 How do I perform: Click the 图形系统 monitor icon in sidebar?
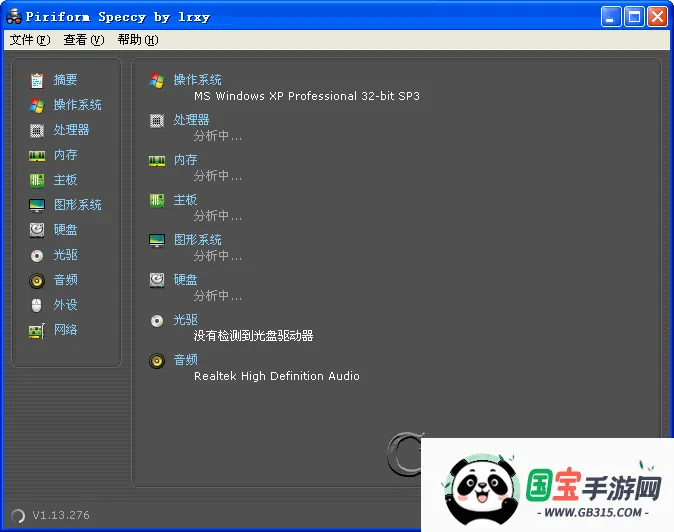(x=37, y=205)
